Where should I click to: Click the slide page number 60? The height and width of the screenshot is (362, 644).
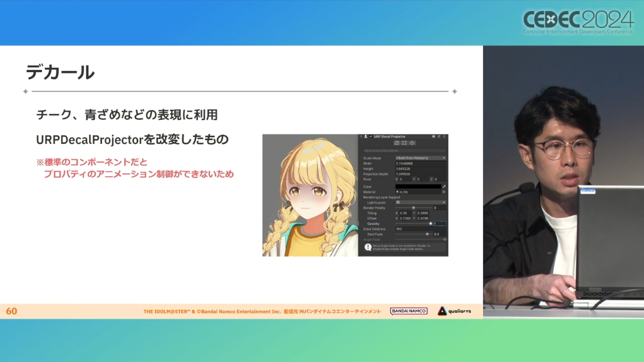(11, 311)
